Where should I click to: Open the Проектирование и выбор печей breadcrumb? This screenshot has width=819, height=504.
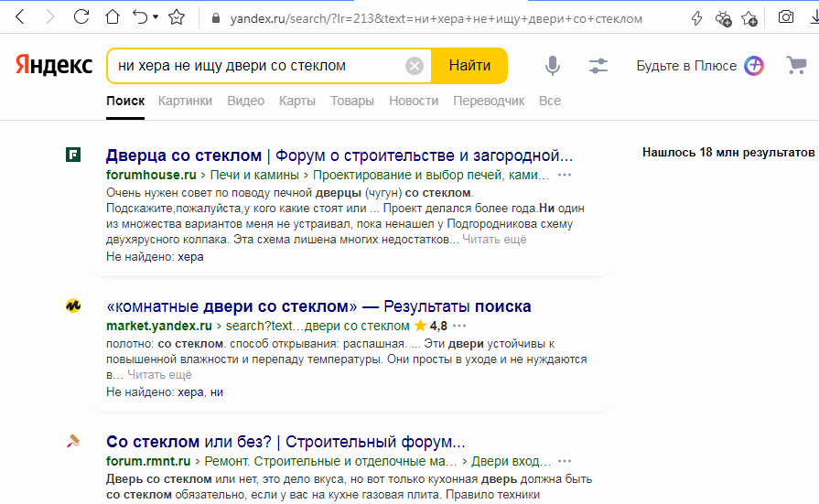pos(431,175)
